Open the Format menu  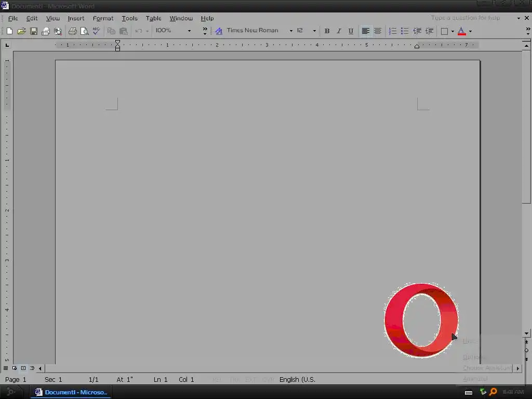point(103,18)
